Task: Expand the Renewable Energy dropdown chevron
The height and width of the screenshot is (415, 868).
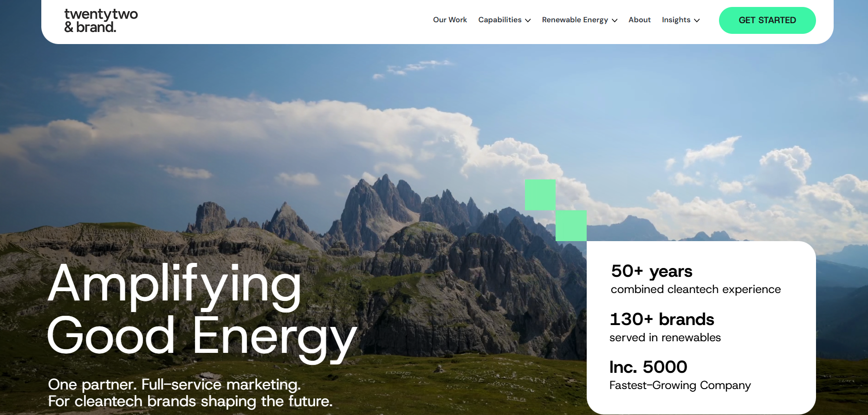Action: pos(615,20)
